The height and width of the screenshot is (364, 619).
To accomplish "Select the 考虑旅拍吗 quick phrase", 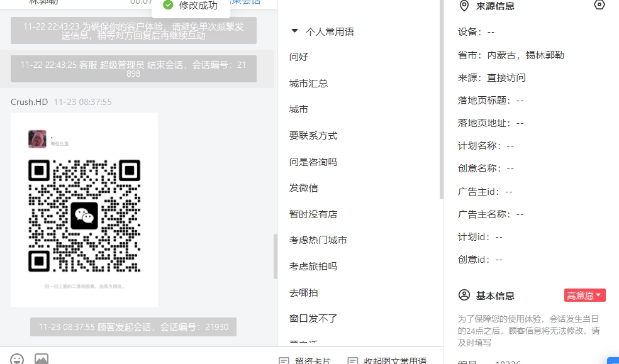I will 313,266.
